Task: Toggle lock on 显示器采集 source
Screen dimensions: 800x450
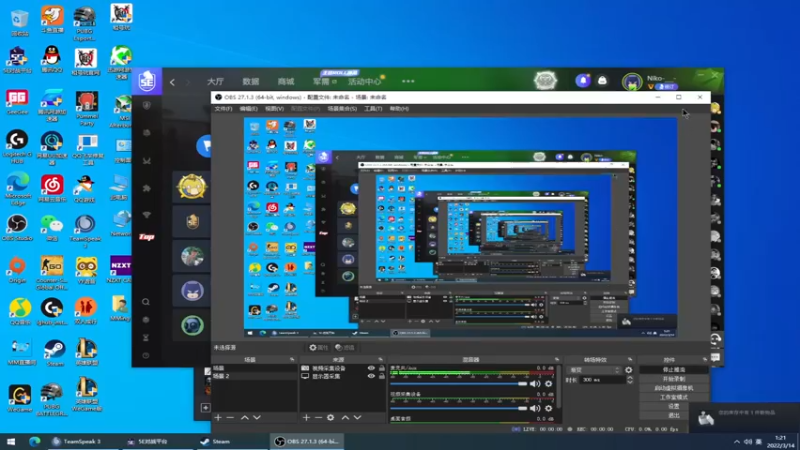Action: pyautogui.click(x=382, y=376)
